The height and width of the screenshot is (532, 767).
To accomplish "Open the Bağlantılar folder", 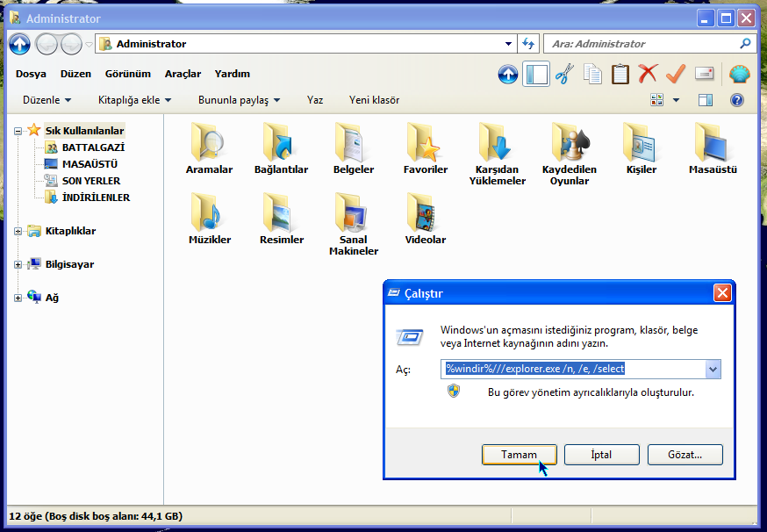I will click(x=281, y=148).
